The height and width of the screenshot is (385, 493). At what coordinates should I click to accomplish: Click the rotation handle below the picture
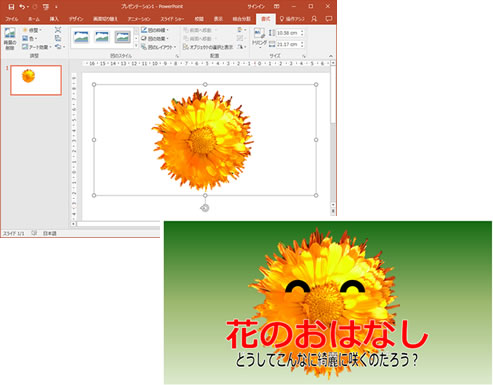coord(205,208)
